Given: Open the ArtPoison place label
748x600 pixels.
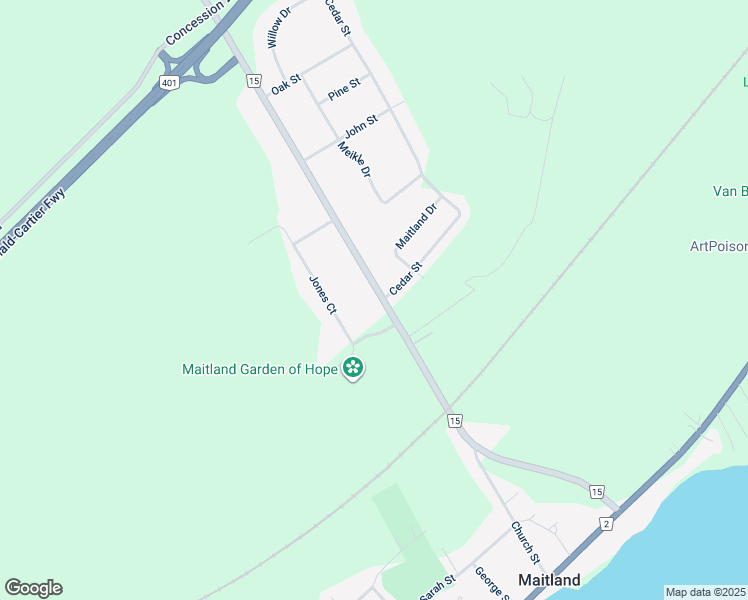Looking at the screenshot, I should point(719,246).
